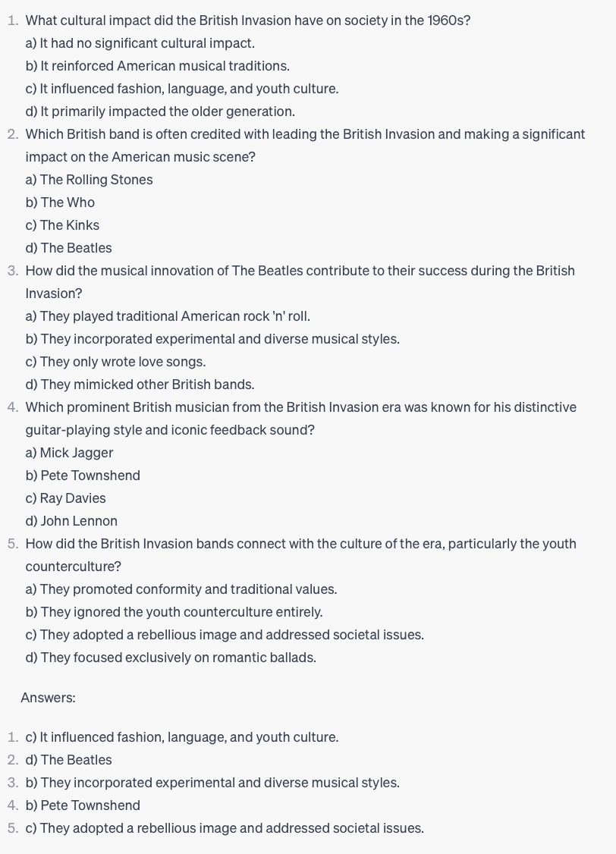This screenshot has width=616, height=854.
Task: Select option a) The Rolling Stones
Action: coord(89,180)
